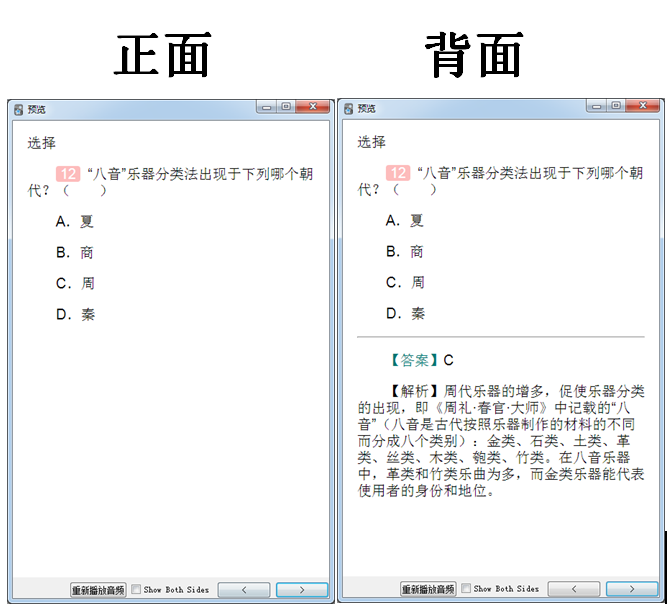Click the 【答案】C answer line
Viewport: 669px width, 605px height.
coord(422,361)
